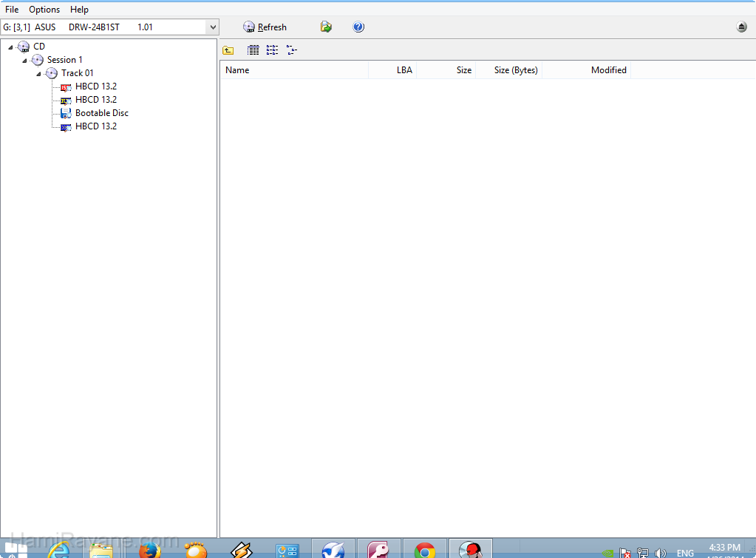
Task: Sort by the Size (Bytes) column header
Action: pyautogui.click(x=508, y=70)
